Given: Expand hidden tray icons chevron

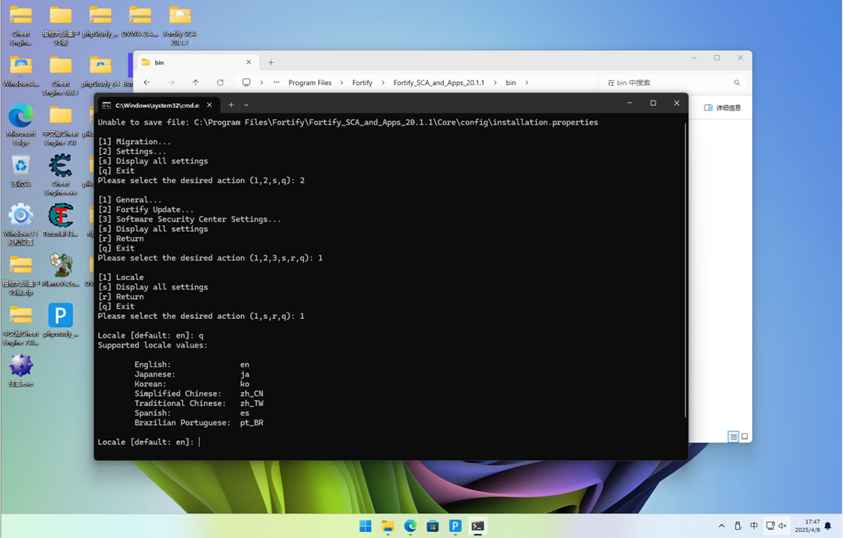Looking at the screenshot, I should coord(721,526).
